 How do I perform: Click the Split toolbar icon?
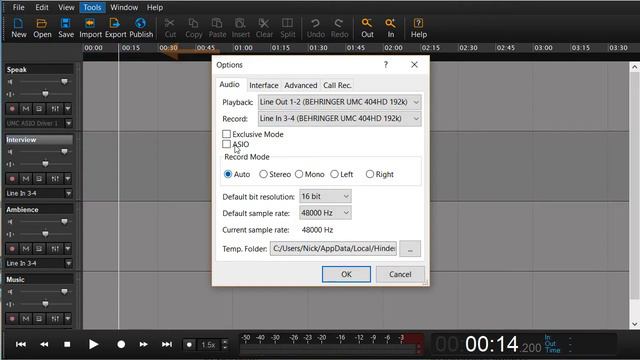(287, 28)
